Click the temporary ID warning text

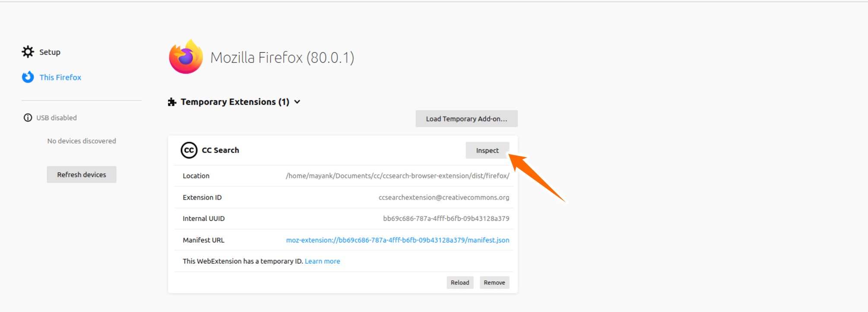pos(243,261)
